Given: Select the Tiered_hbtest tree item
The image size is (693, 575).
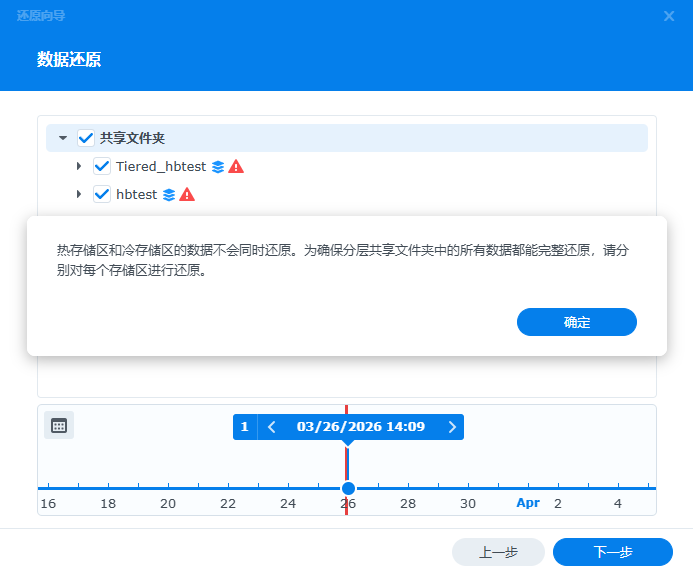Looking at the screenshot, I should coord(160,166).
